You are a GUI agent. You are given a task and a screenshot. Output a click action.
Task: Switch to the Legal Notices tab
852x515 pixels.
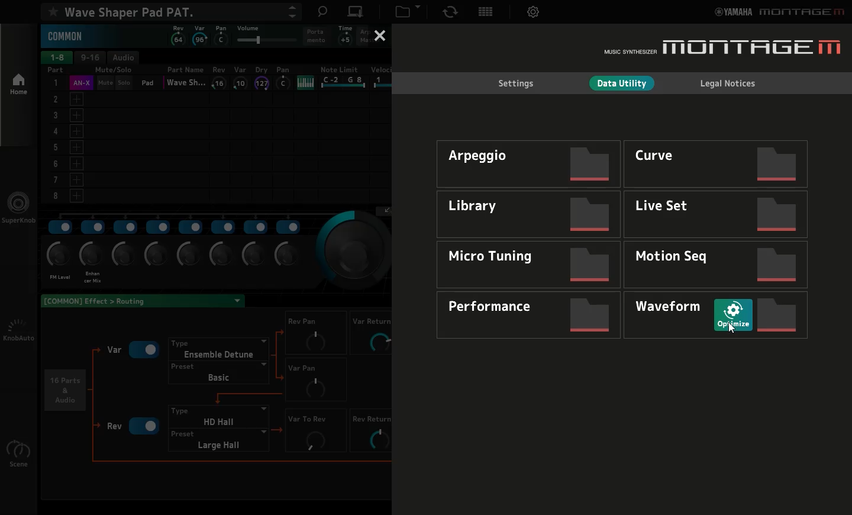coord(727,84)
